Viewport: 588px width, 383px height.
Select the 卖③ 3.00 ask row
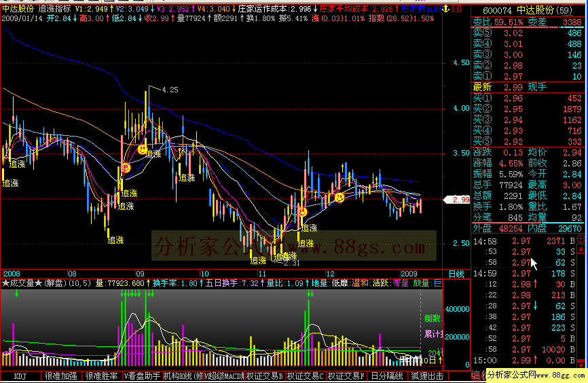(528, 55)
